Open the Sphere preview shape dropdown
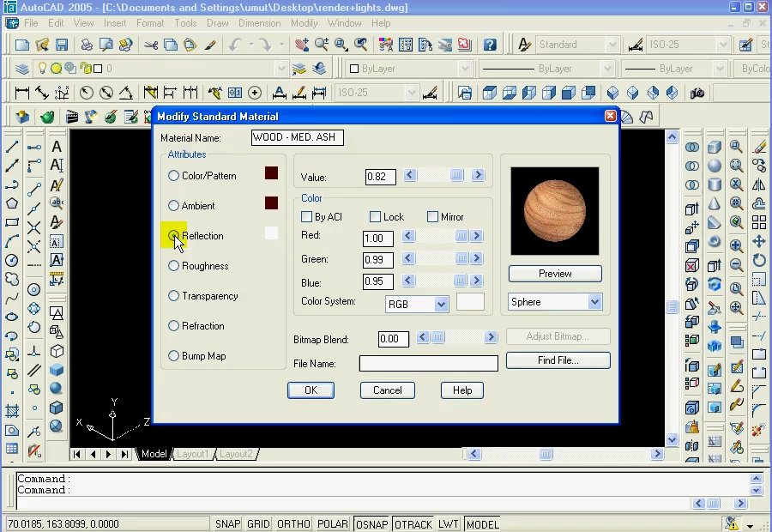This screenshot has width=772, height=532. 594,301
